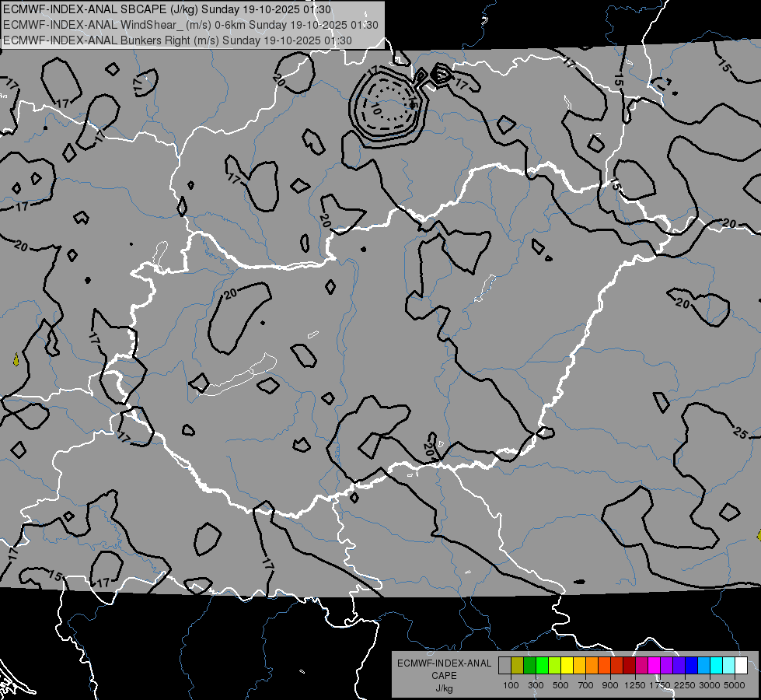761x700 pixels.
Task: Click the 300 legend tick label
Action: click(536, 685)
